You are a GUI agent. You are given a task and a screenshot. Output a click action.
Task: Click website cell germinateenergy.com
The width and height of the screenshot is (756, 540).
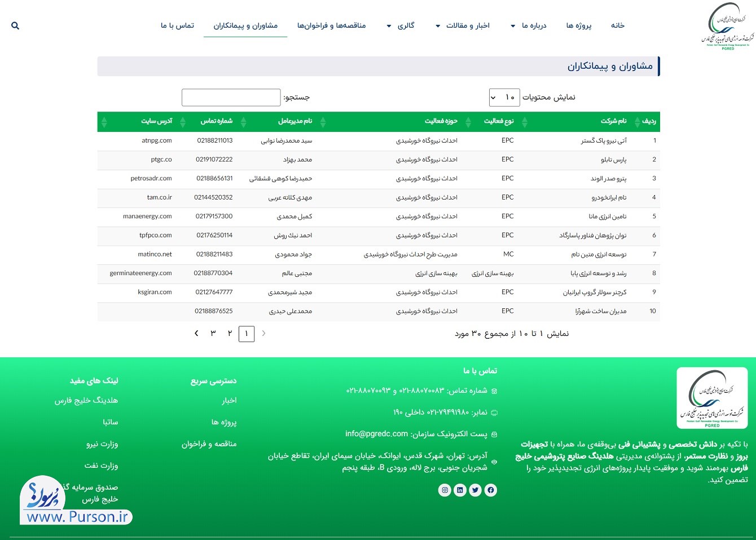tap(141, 273)
